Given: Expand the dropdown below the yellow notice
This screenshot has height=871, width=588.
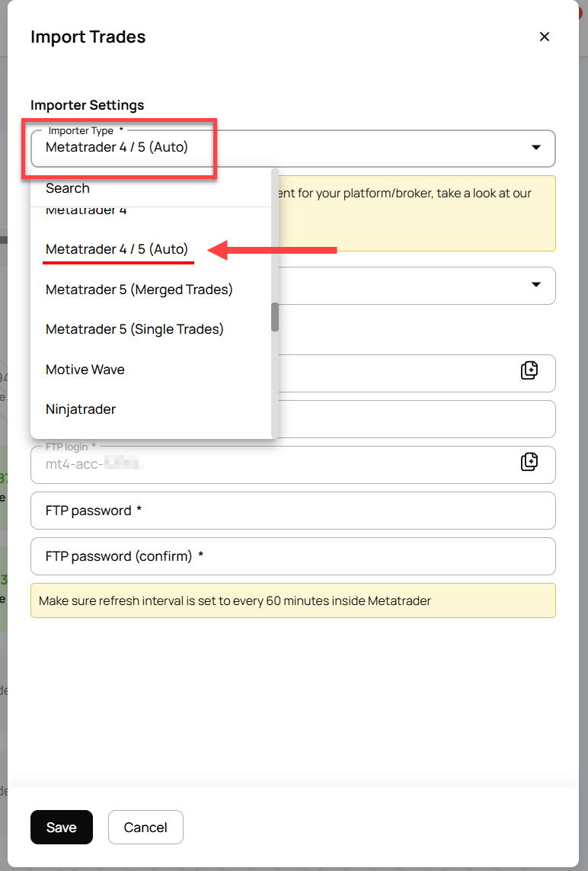Looking at the screenshot, I should click(x=536, y=285).
